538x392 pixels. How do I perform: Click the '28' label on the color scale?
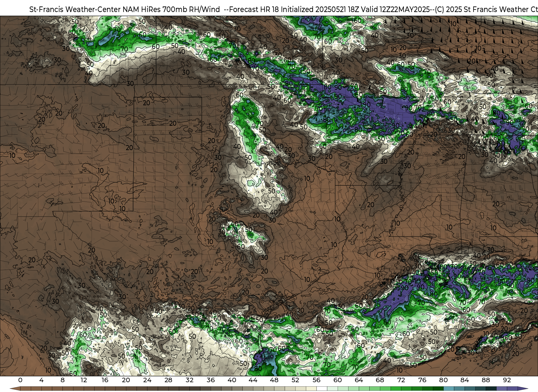[168, 380]
